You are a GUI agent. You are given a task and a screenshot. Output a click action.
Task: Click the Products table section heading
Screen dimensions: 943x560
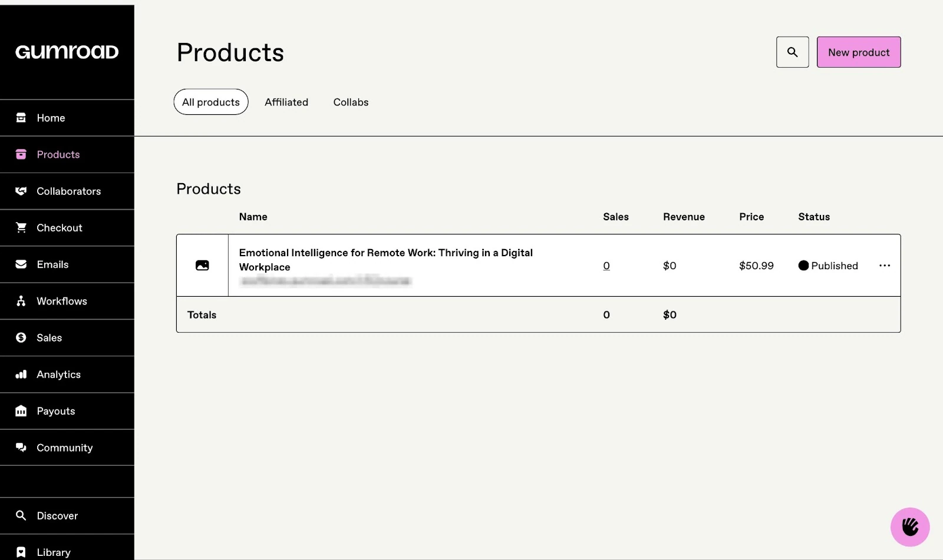[x=209, y=189]
